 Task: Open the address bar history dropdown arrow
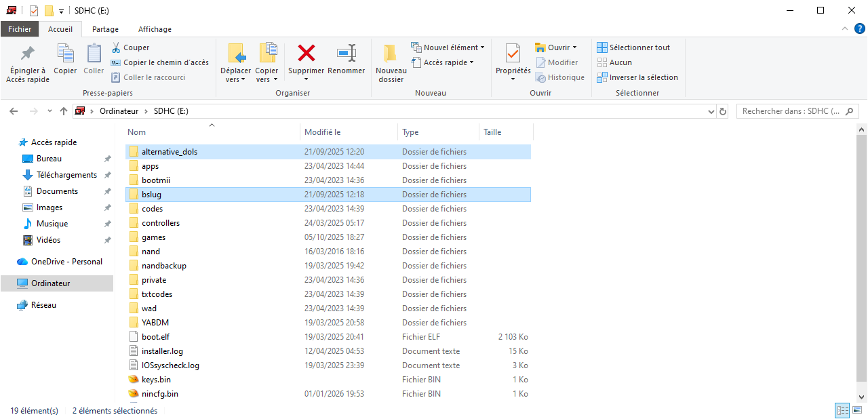tap(711, 111)
